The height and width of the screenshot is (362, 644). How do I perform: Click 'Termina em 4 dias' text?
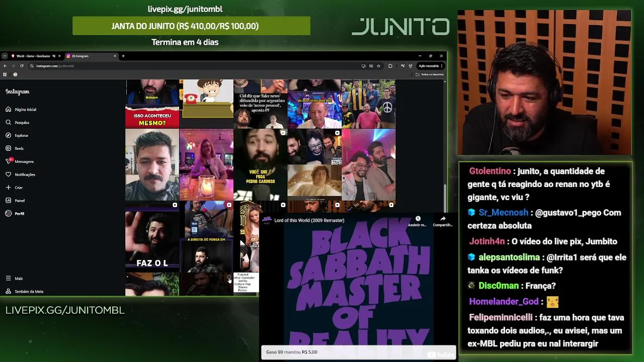pos(185,42)
